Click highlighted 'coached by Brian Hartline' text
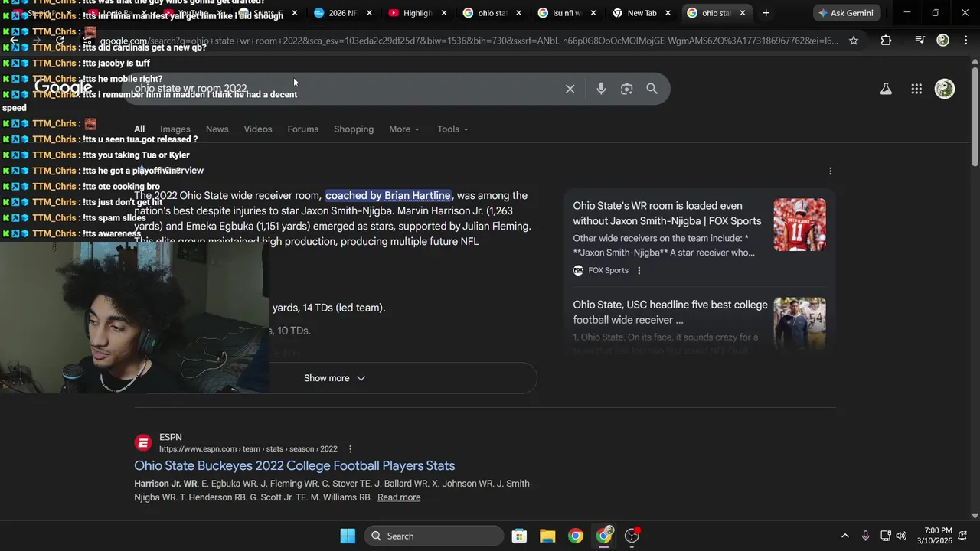 (x=388, y=195)
